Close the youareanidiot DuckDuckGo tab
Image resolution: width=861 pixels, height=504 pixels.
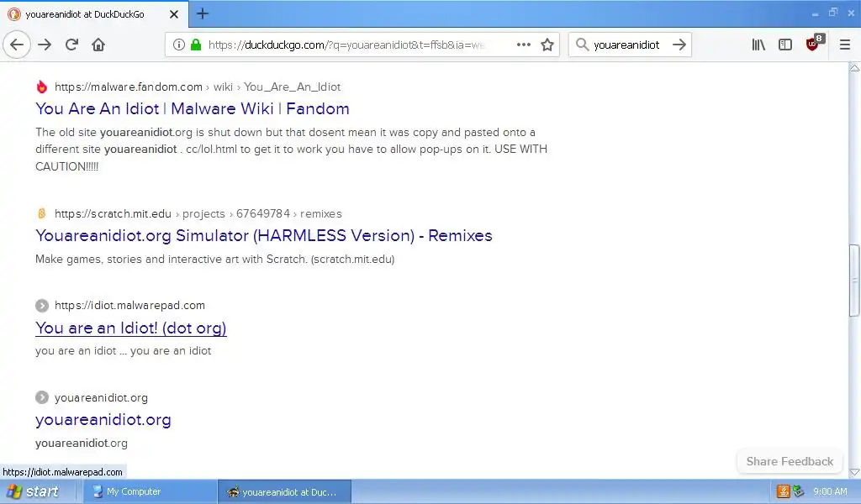173,14
